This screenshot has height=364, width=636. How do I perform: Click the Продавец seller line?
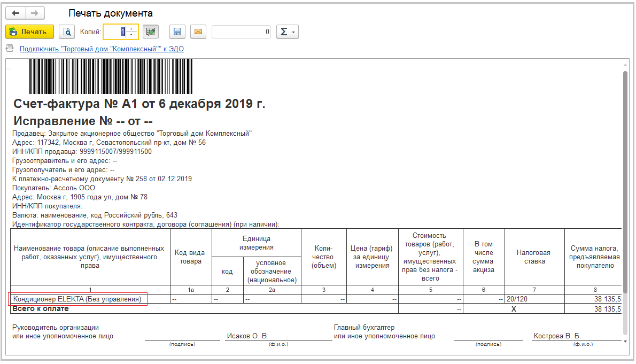click(132, 134)
